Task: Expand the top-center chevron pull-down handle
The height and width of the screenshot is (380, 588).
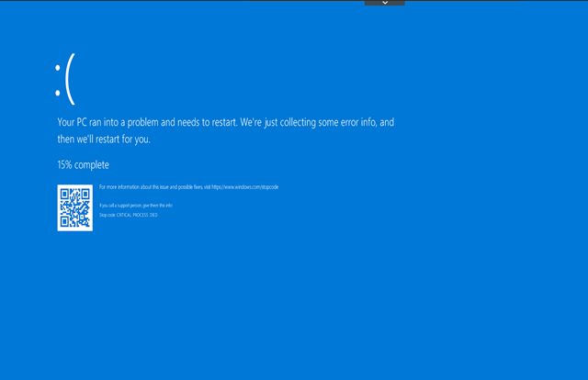Action: 384,3
